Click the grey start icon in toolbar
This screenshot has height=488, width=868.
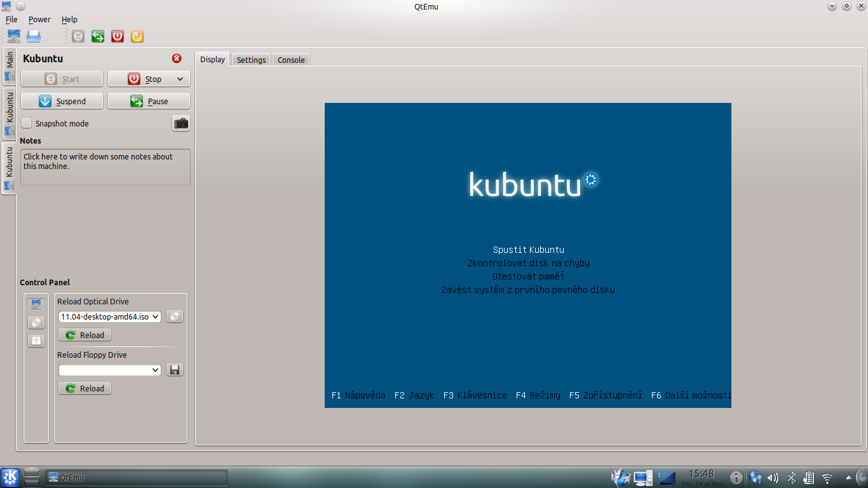78,36
